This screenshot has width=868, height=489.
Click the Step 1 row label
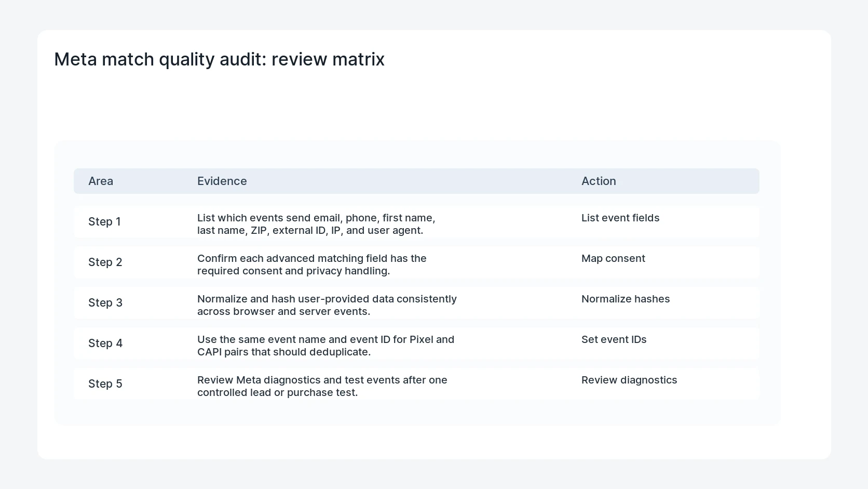point(104,221)
